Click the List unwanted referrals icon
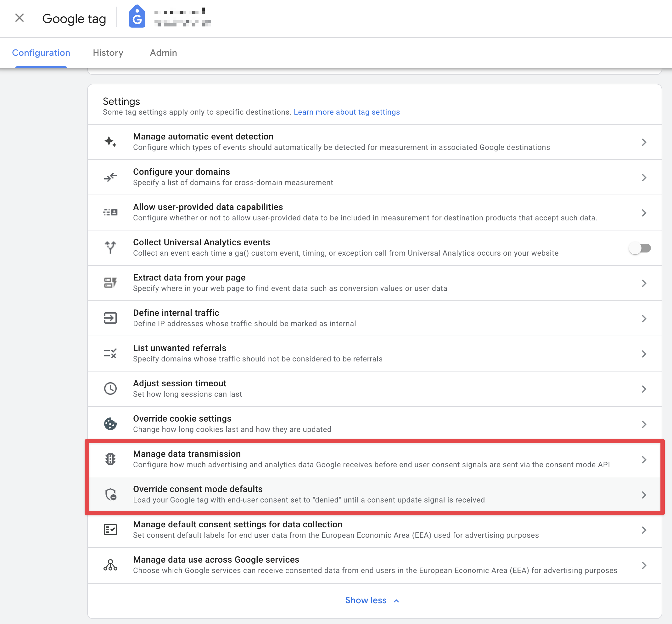Viewport: 672px width, 624px height. point(110,354)
